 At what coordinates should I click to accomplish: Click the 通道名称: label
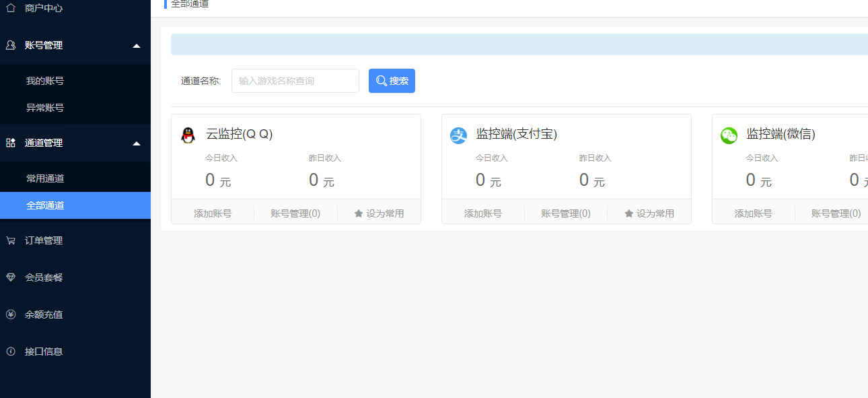201,81
